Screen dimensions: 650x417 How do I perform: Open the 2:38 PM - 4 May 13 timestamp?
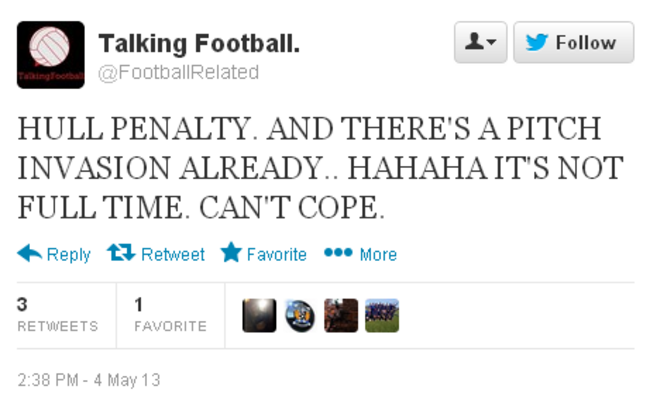(89, 380)
